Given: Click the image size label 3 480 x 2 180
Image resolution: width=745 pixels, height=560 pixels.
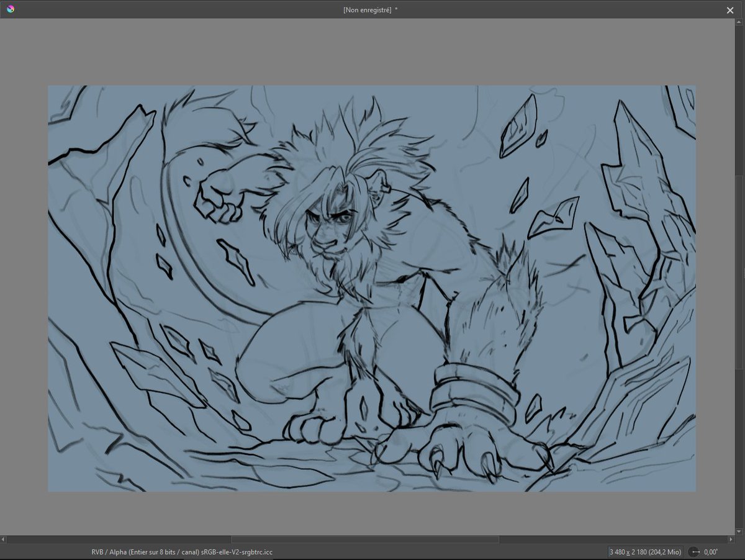Looking at the screenshot, I should click(645, 551).
